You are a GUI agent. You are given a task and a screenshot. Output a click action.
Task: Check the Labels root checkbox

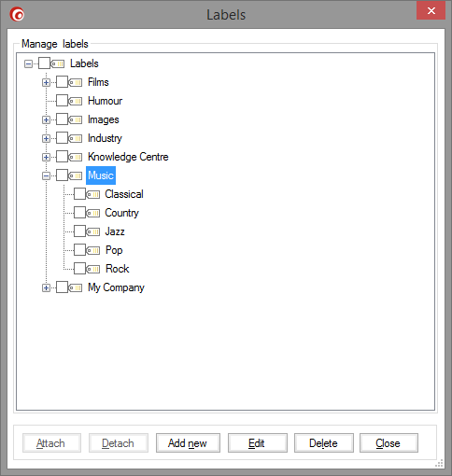(x=44, y=63)
